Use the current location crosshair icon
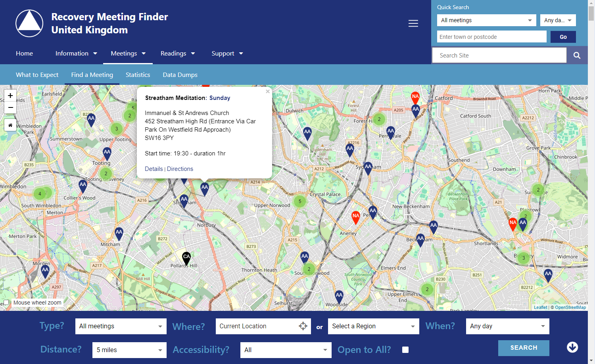 click(303, 326)
